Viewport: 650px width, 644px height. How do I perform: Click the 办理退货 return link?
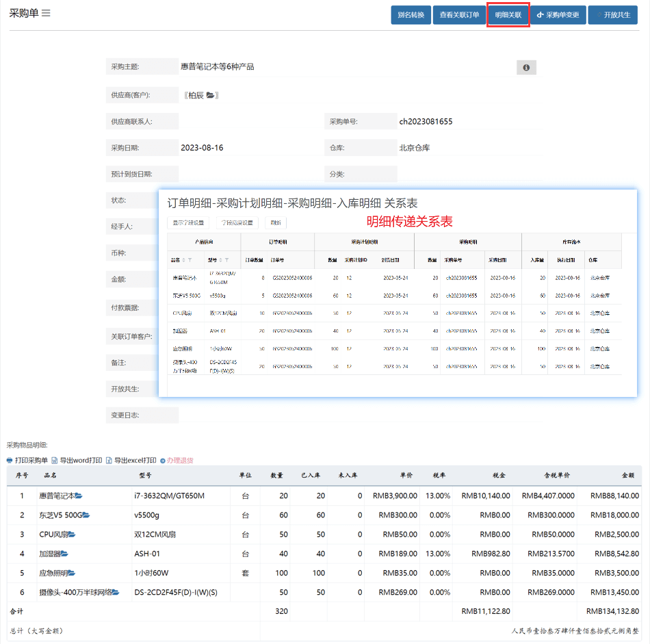pos(177,460)
